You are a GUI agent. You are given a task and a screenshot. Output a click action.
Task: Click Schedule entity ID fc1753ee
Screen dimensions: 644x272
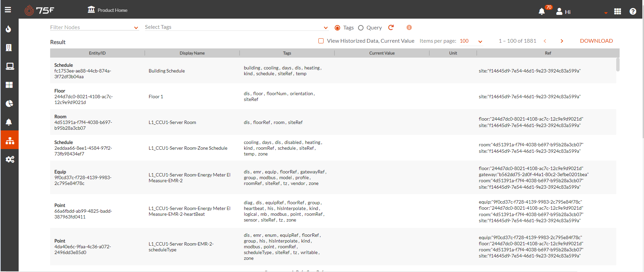pyautogui.click(x=83, y=74)
